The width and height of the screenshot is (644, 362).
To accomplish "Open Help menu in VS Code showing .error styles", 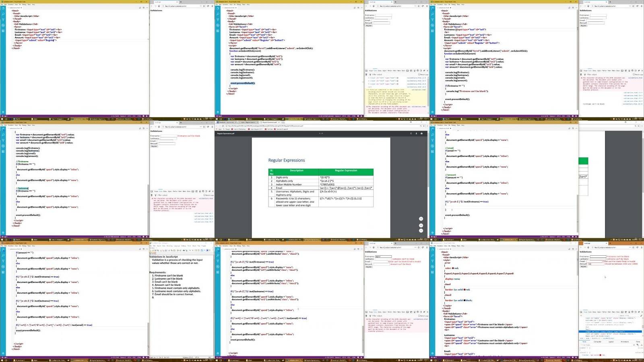I will point(463,246).
